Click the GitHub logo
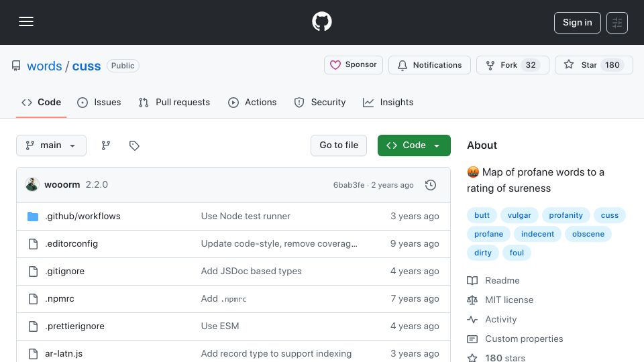 pos(322,21)
